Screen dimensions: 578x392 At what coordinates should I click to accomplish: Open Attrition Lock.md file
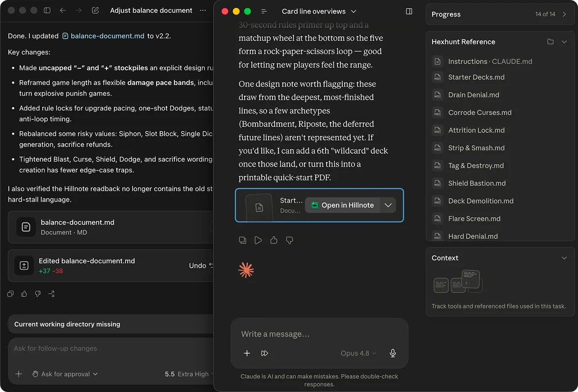tap(468, 130)
